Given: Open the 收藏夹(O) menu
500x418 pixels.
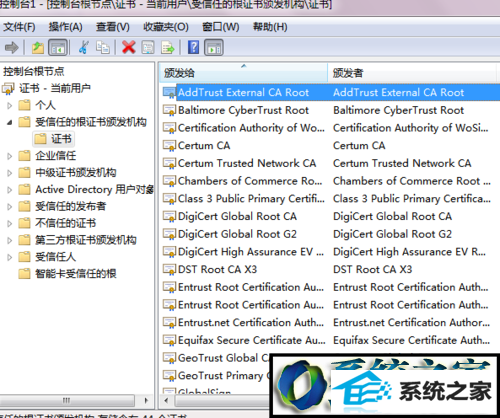Looking at the screenshot, I should (166, 27).
